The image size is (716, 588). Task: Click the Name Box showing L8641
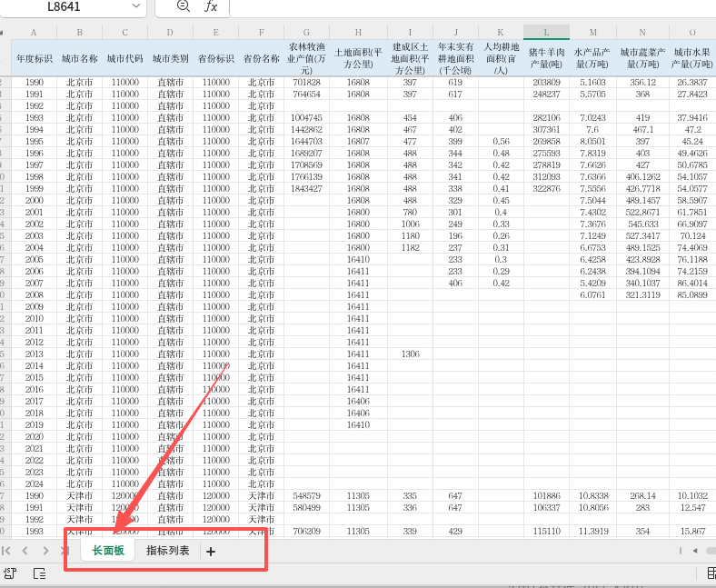64,7
